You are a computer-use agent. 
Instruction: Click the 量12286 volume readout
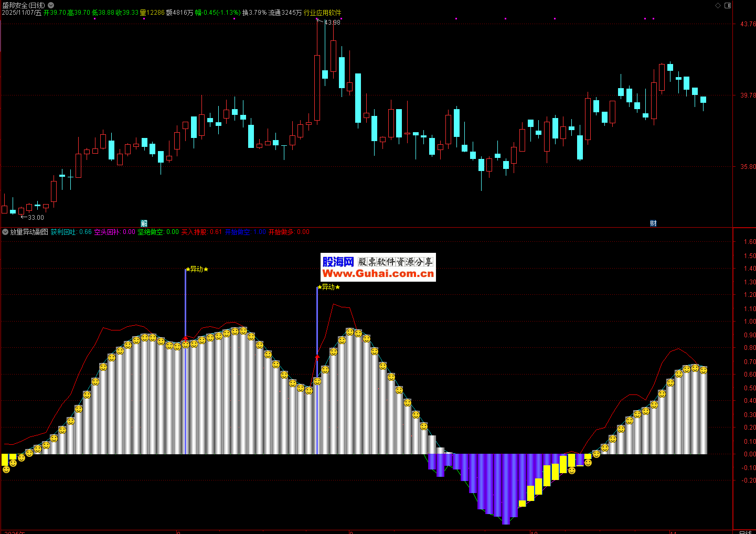152,13
